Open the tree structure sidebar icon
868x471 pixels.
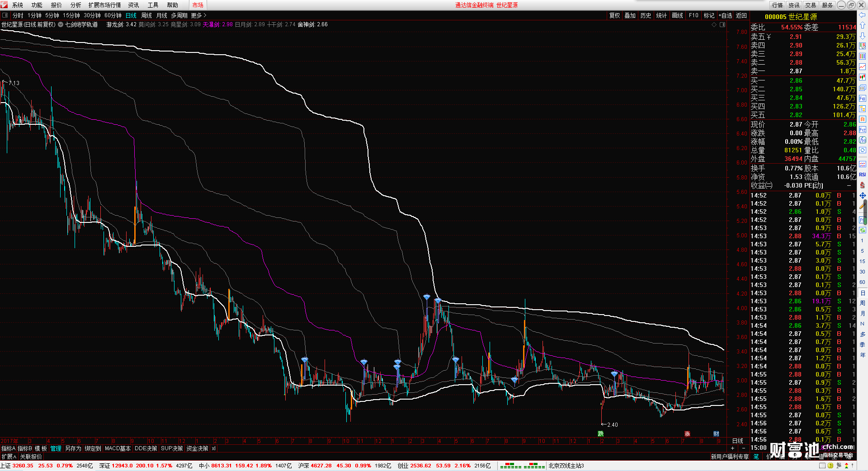click(863, 108)
